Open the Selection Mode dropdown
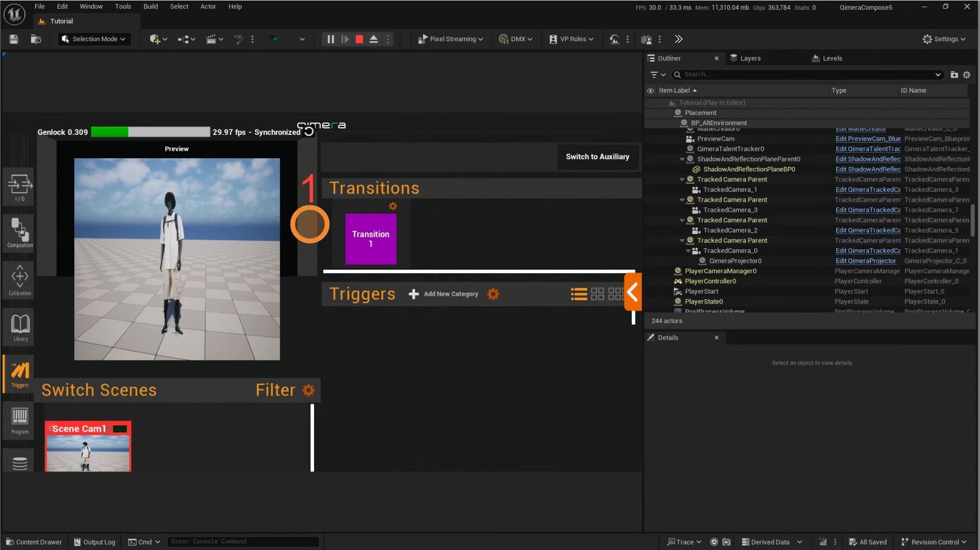The width and height of the screenshot is (980, 550). tap(94, 39)
